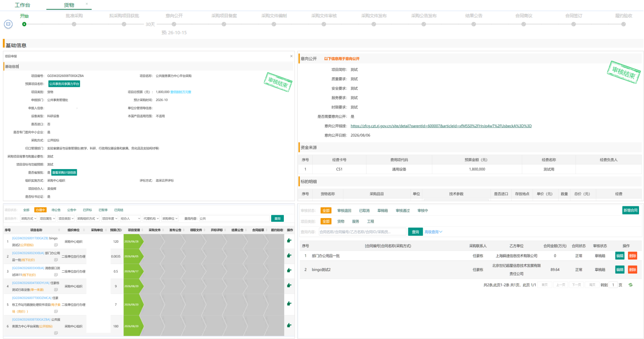The height and width of the screenshot is (339, 644).
Task: Open the comment icon under bingo测试2 project
Action: [x=56, y=245]
